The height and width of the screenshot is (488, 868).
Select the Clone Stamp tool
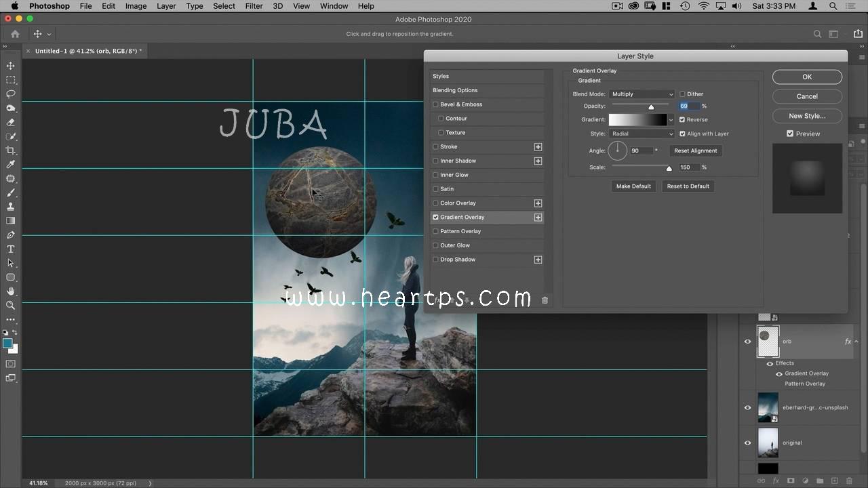tap(10, 207)
